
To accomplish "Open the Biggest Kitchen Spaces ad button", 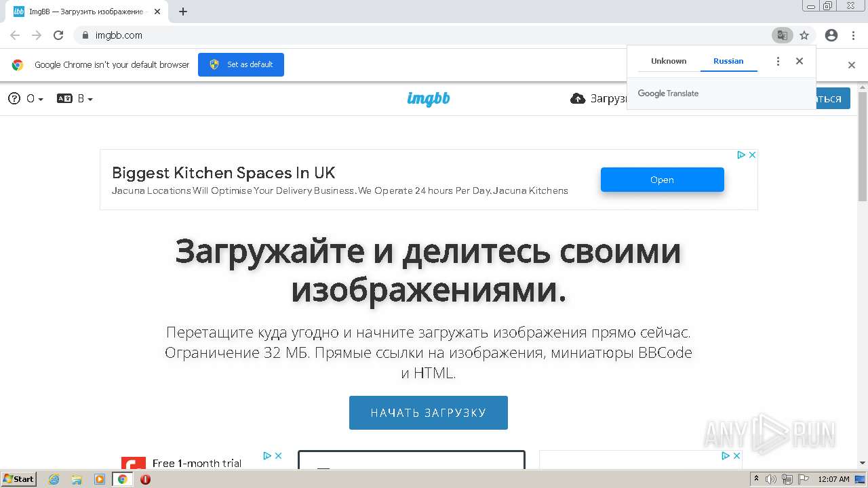I will coord(663,180).
